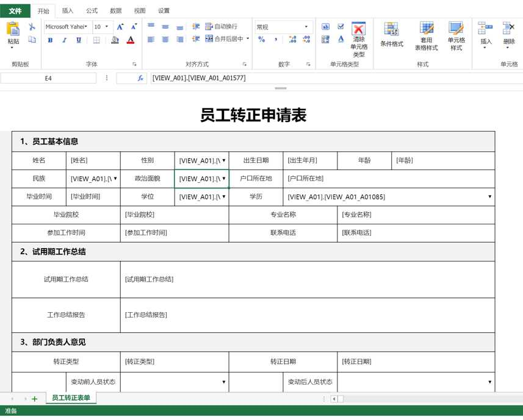523x420 pixels.
Task: Open the Microsoft Yahei font name dropdown
Action: (86, 27)
